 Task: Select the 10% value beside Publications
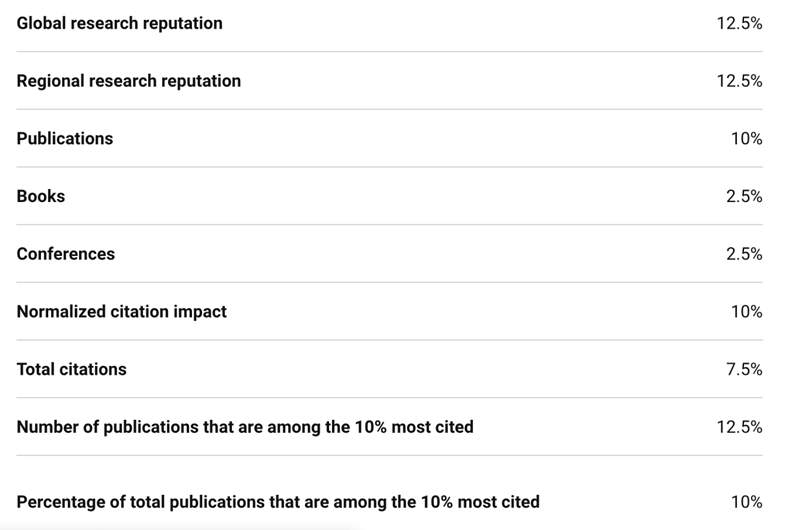[x=746, y=139]
